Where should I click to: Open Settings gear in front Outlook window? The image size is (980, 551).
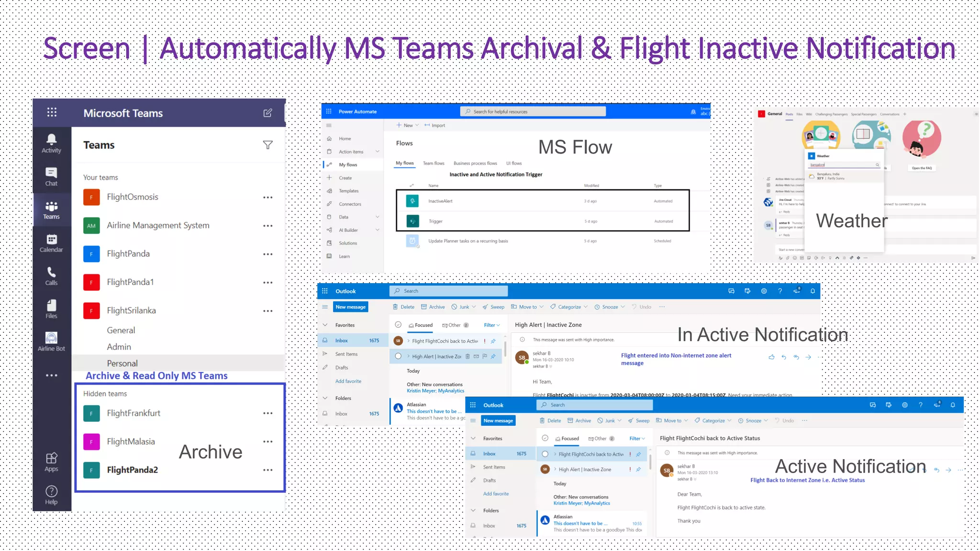click(904, 405)
